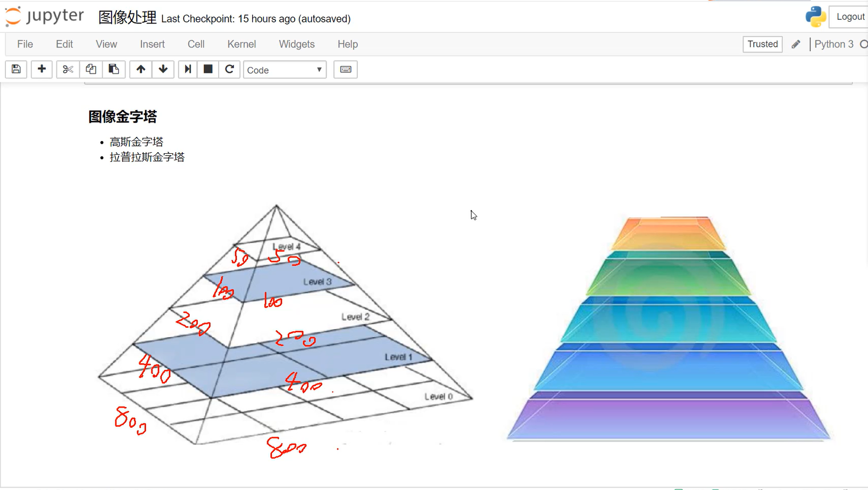The height and width of the screenshot is (490, 868).
Task: Interrupt the kernel with stop icon
Action: click(208, 69)
